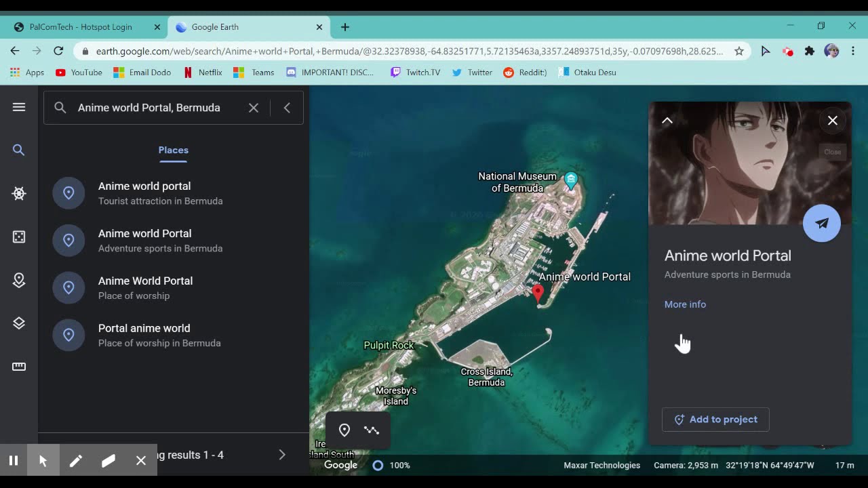Open a new browser tab
The image size is (868, 488).
pyautogui.click(x=345, y=27)
